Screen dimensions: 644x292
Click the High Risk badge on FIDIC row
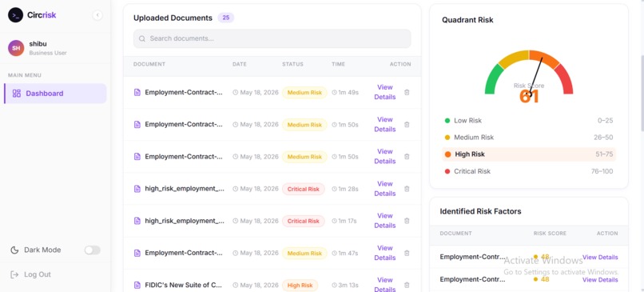click(x=300, y=286)
